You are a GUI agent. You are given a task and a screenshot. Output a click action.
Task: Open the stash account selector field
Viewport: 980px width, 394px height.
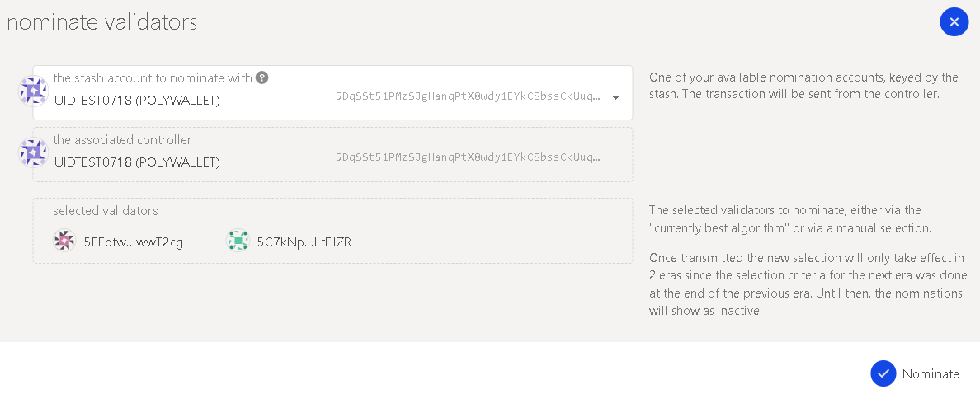pos(332,92)
